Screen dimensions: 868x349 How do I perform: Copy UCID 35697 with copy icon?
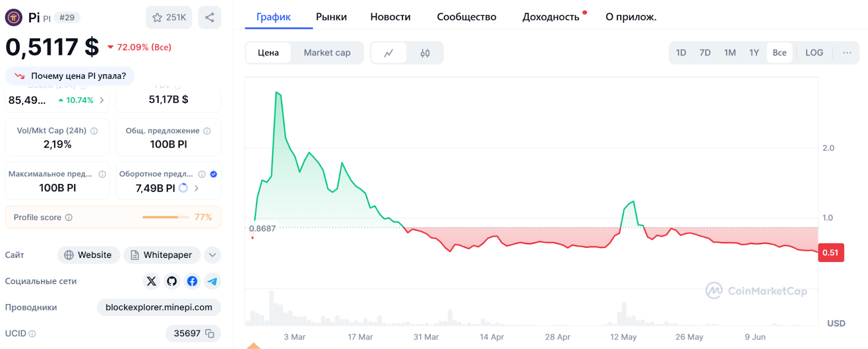(x=210, y=333)
